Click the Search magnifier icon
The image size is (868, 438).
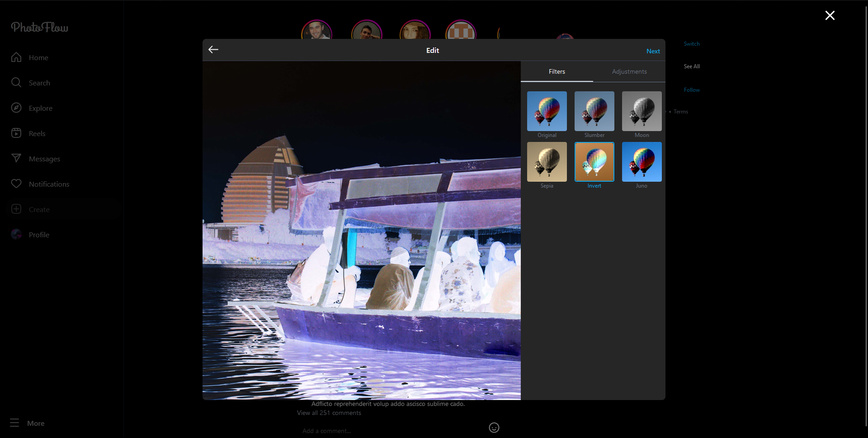(16, 83)
